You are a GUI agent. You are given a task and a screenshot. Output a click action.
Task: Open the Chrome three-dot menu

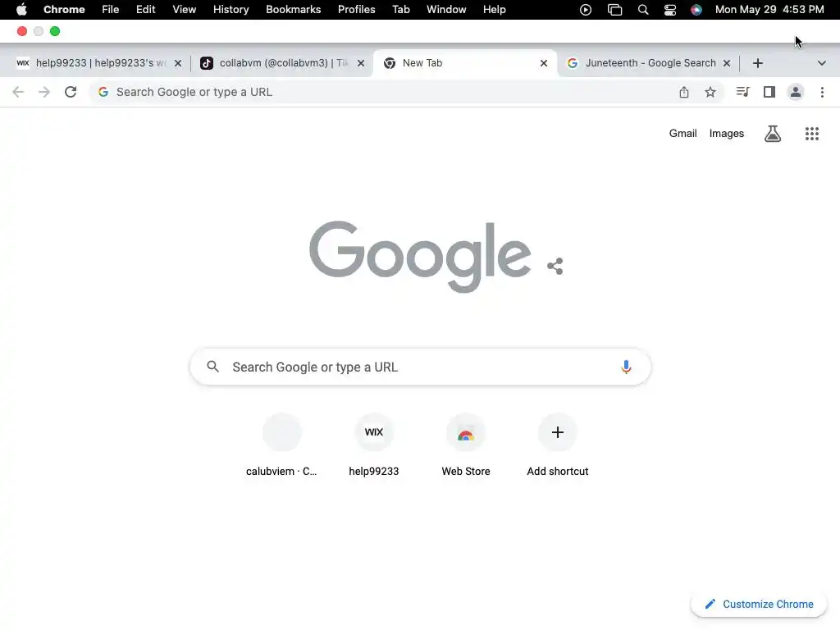point(822,92)
